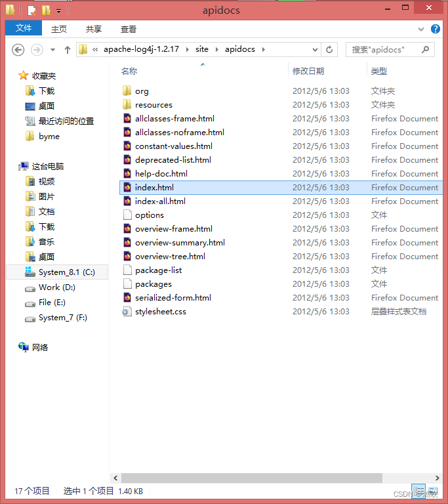The height and width of the screenshot is (504, 448).
Task: Select stylesheet.css gear file icon
Action: click(127, 312)
